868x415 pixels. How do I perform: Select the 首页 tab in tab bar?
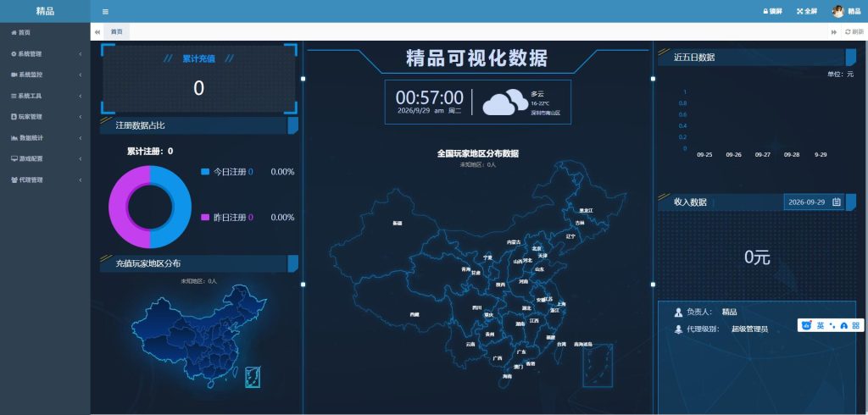pyautogui.click(x=117, y=32)
